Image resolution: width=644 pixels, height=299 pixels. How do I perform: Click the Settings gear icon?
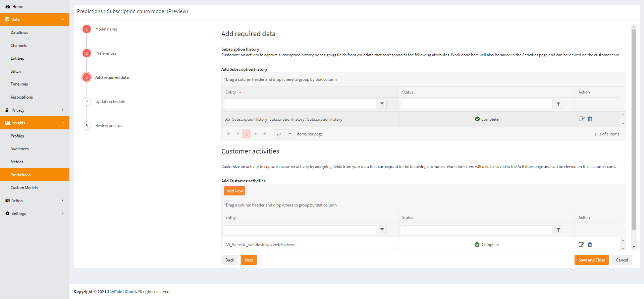tap(7, 214)
